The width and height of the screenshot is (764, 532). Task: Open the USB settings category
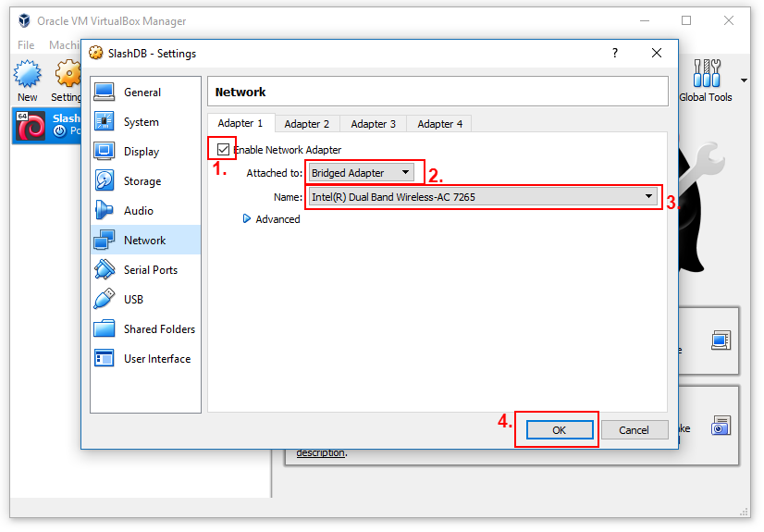click(x=133, y=300)
